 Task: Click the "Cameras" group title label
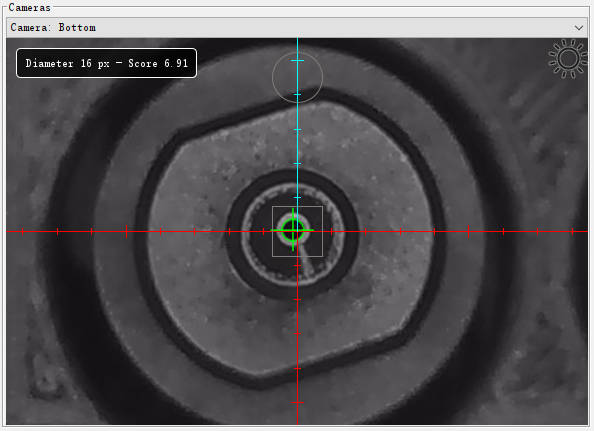[30, 7]
